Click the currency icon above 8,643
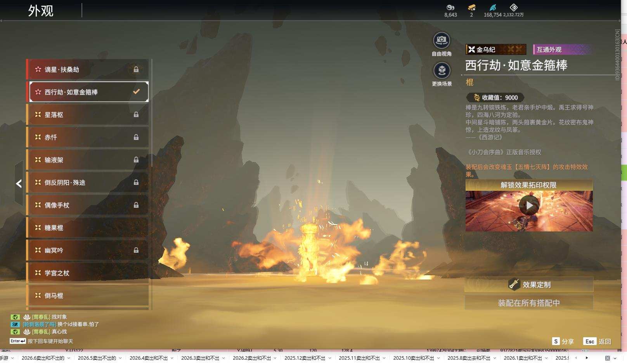 pyautogui.click(x=450, y=7)
